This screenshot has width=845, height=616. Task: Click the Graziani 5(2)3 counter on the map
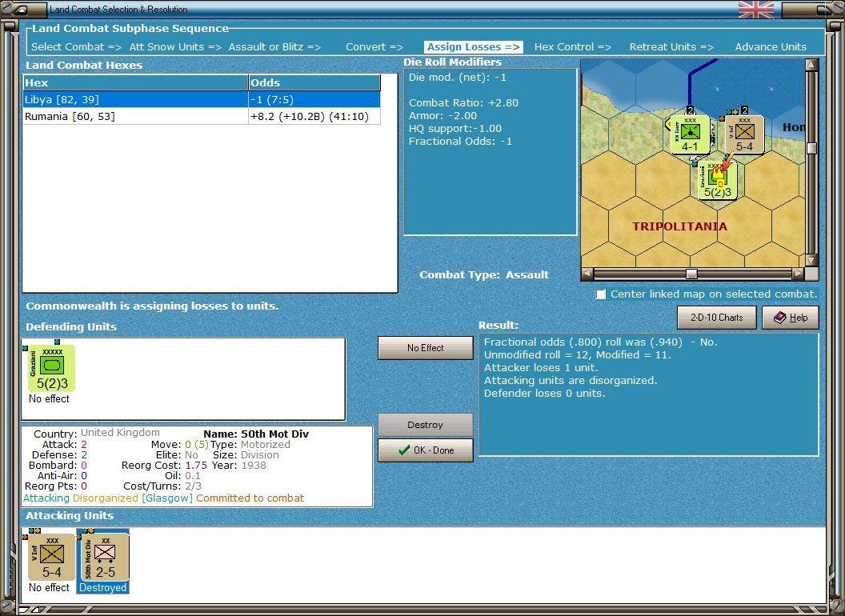point(717,181)
